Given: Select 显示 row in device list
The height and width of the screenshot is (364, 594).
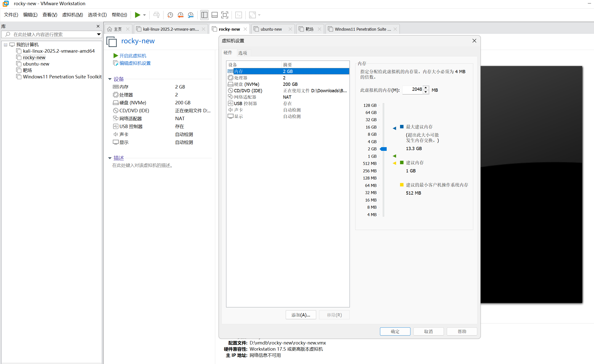Looking at the screenshot, I should coord(288,116).
